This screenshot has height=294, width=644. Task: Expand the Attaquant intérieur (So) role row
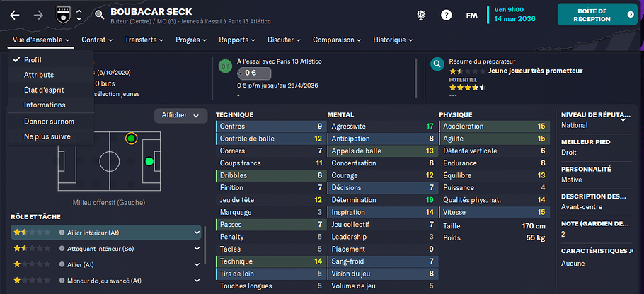tap(197, 249)
